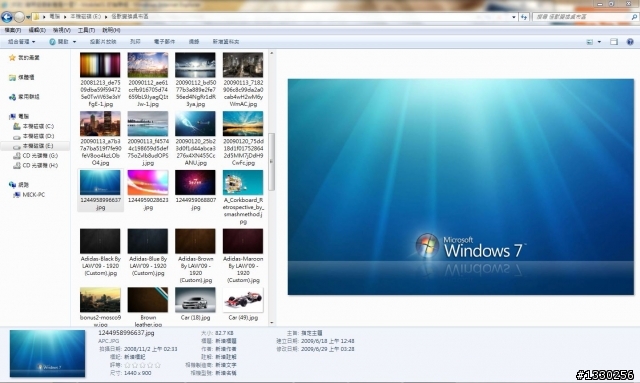Select local disk (D:) in the tree
This screenshot has height=383, width=640.
tap(33, 136)
